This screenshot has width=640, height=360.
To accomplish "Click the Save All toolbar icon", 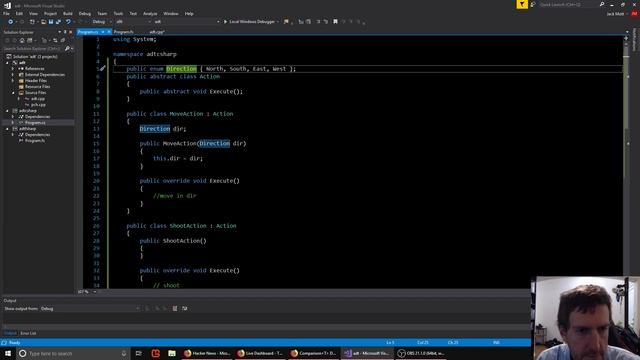I will [x=58, y=22].
